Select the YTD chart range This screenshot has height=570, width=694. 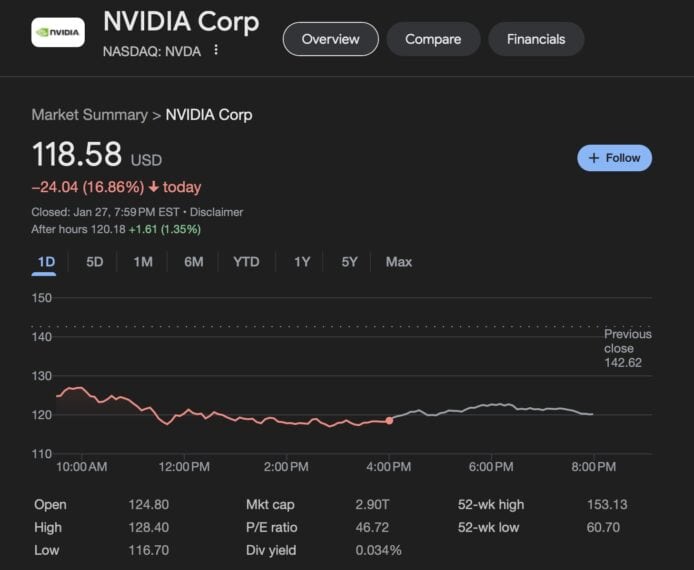(x=246, y=262)
